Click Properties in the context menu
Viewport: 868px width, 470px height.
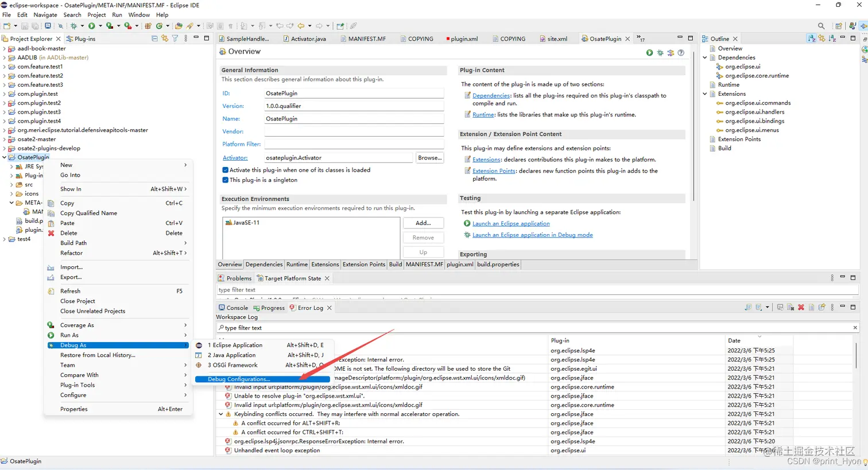click(x=118, y=409)
